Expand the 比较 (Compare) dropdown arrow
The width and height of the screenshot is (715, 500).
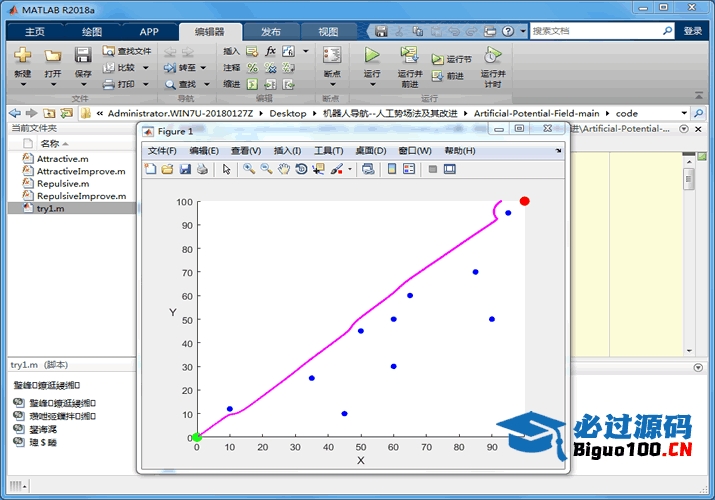click(x=146, y=68)
